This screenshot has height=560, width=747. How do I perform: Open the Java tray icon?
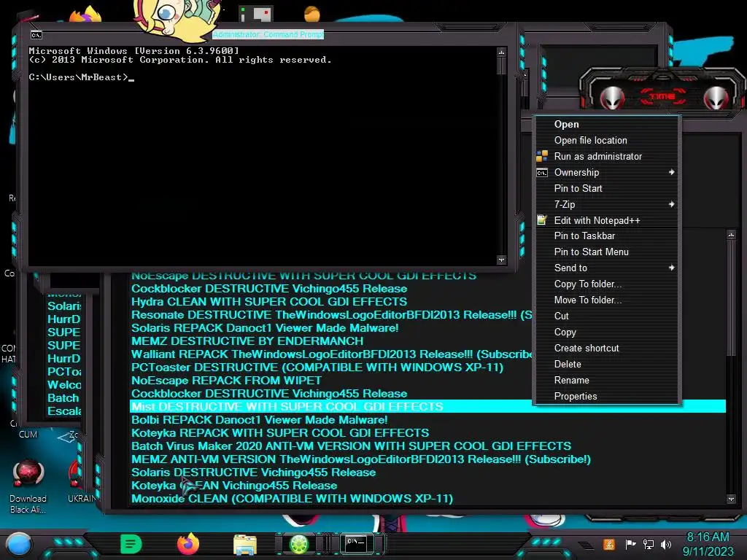[609, 544]
